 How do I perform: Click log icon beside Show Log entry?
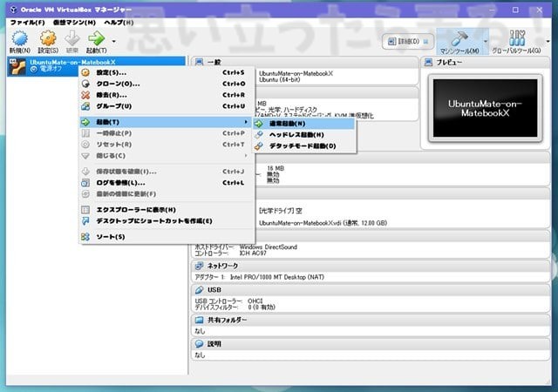pos(85,183)
